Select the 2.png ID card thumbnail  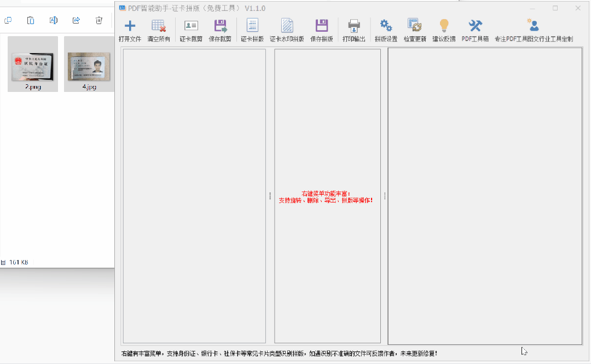pos(32,64)
